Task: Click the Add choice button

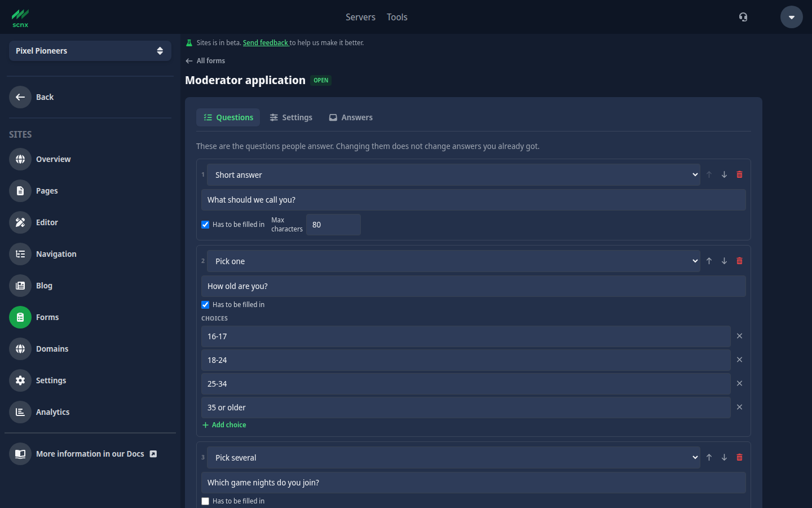Action: [x=224, y=425]
